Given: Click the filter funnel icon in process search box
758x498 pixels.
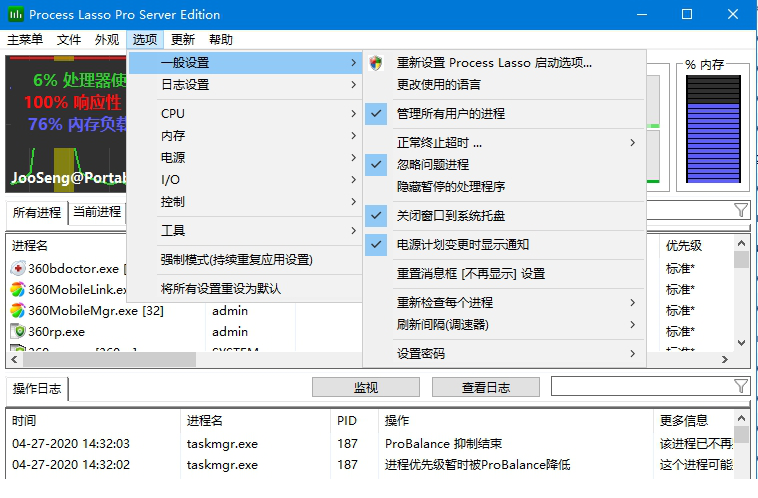Looking at the screenshot, I should (741, 210).
